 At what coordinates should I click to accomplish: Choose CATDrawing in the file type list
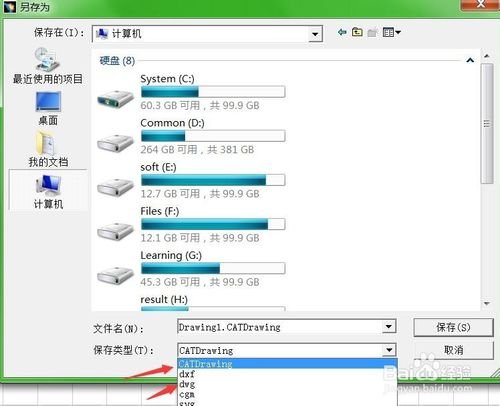[287, 363]
